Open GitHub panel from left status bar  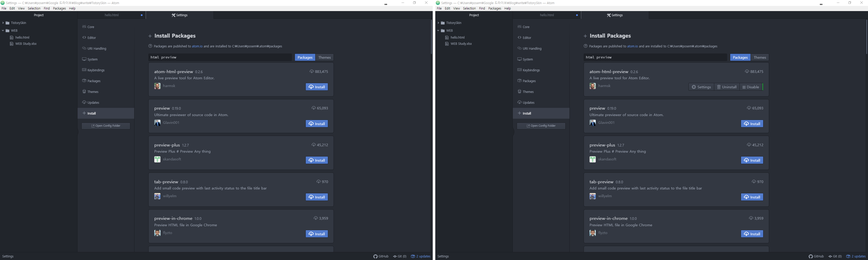tap(381, 256)
